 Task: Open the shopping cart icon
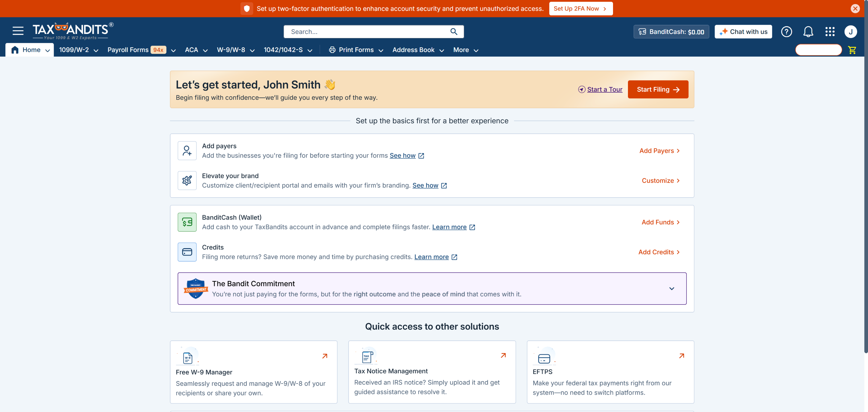(852, 50)
